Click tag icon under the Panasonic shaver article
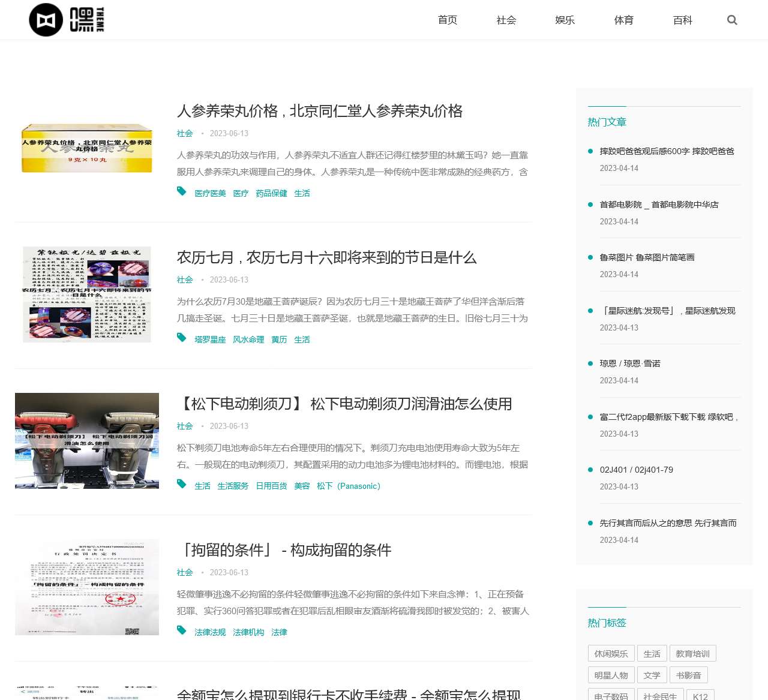This screenshot has height=700, width=768. click(182, 484)
